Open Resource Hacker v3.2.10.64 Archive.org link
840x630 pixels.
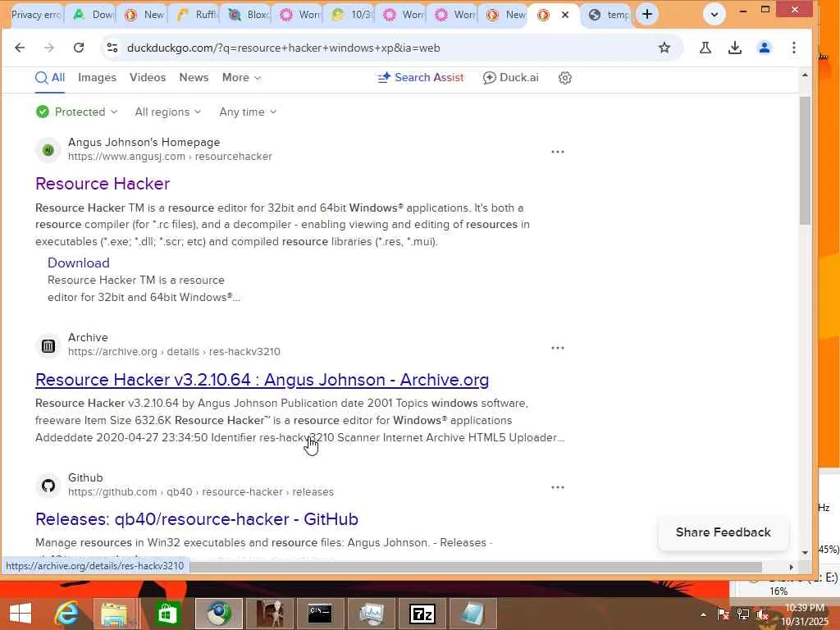(x=262, y=380)
